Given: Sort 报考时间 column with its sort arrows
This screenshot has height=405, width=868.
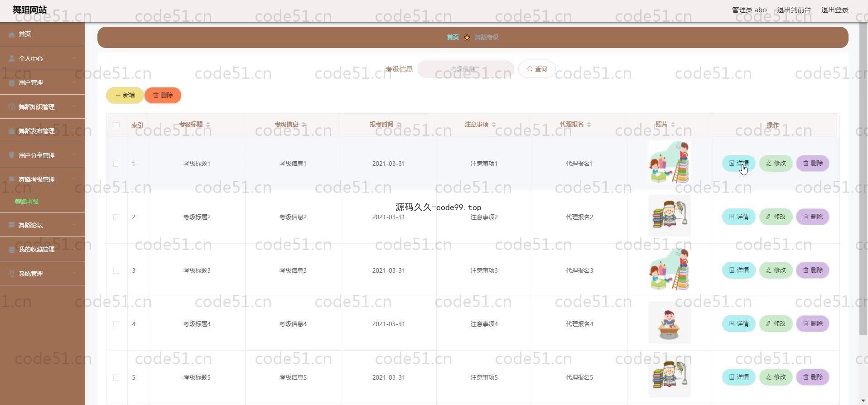Looking at the screenshot, I should pyautogui.click(x=399, y=125).
